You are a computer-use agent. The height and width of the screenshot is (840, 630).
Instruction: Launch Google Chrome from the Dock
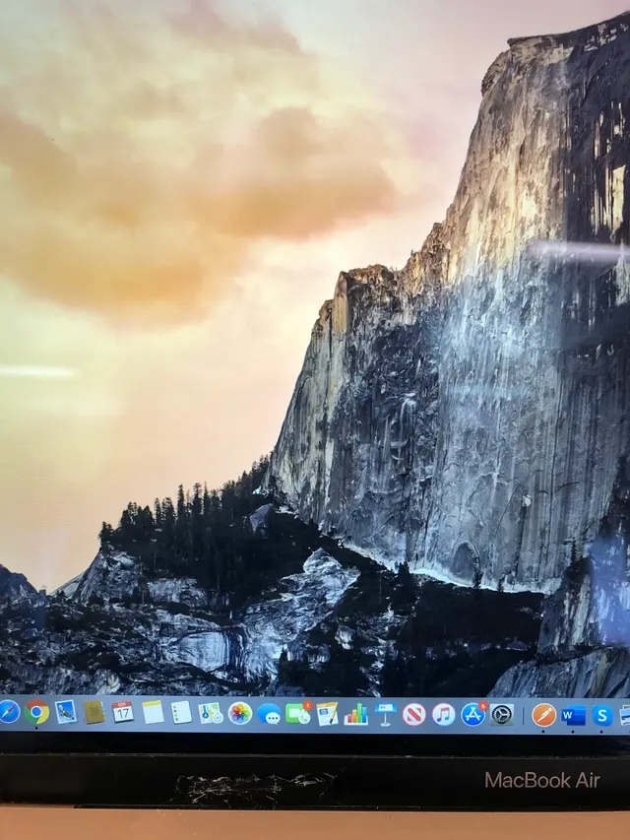coord(36,712)
